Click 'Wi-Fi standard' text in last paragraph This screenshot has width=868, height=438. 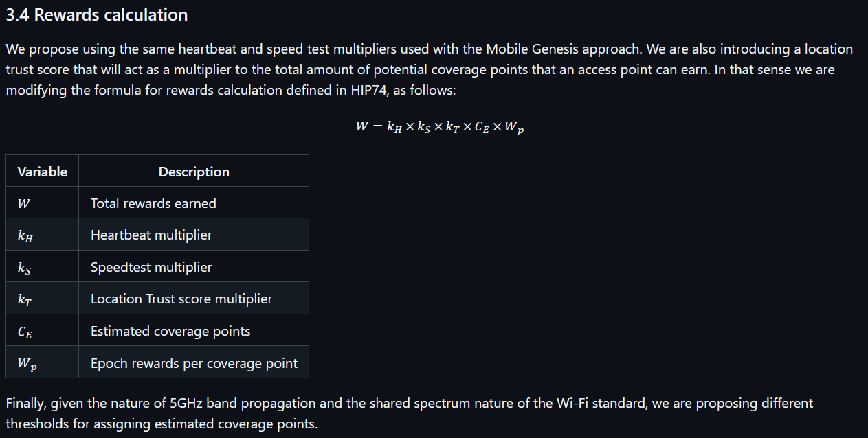click(x=599, y=403)
